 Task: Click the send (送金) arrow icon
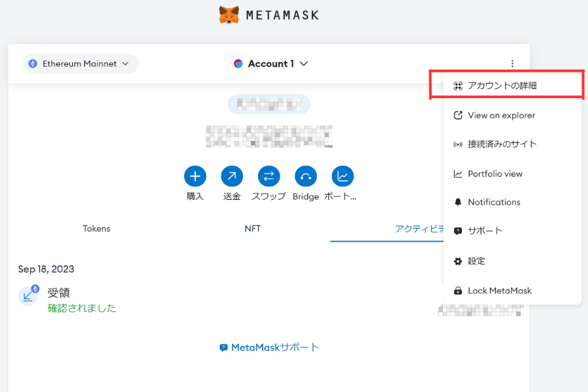click(x=232, y=176)
